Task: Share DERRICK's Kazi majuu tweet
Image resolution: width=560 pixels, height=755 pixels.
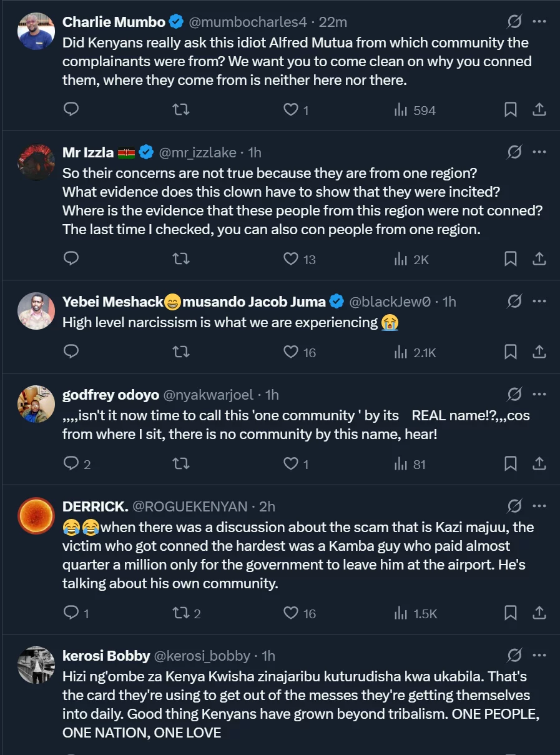Action: tap(539, 613)
